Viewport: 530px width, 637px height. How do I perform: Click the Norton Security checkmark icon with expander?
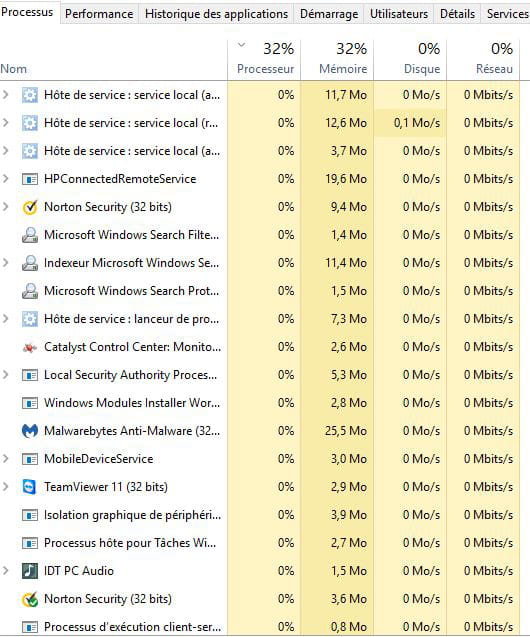(30, 207)
